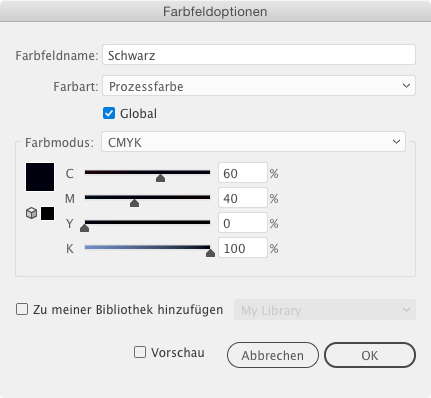Open the My Library dropdown
This screenshot has height=398, width=431.
coord(325,310)
